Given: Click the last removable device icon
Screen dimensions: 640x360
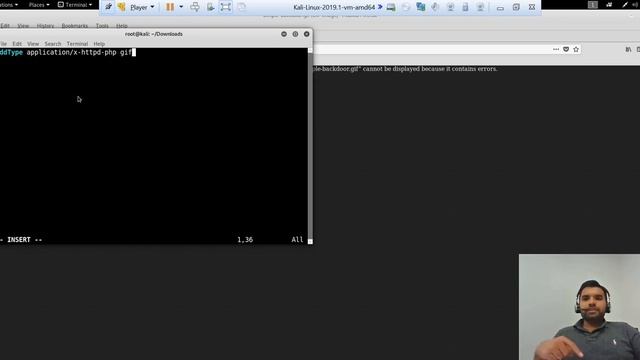Looking at the screenshot, I should (480, 7).
